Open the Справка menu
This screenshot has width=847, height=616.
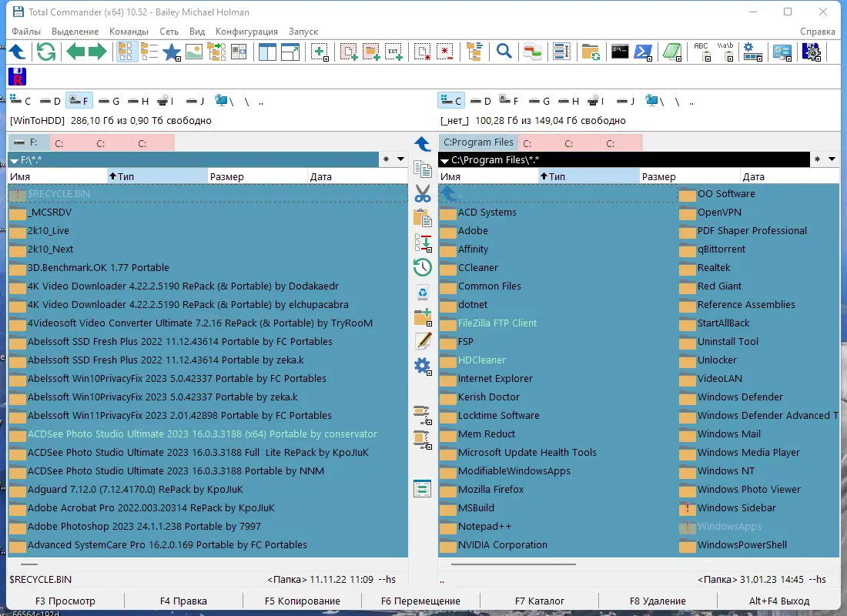[817, 32]
